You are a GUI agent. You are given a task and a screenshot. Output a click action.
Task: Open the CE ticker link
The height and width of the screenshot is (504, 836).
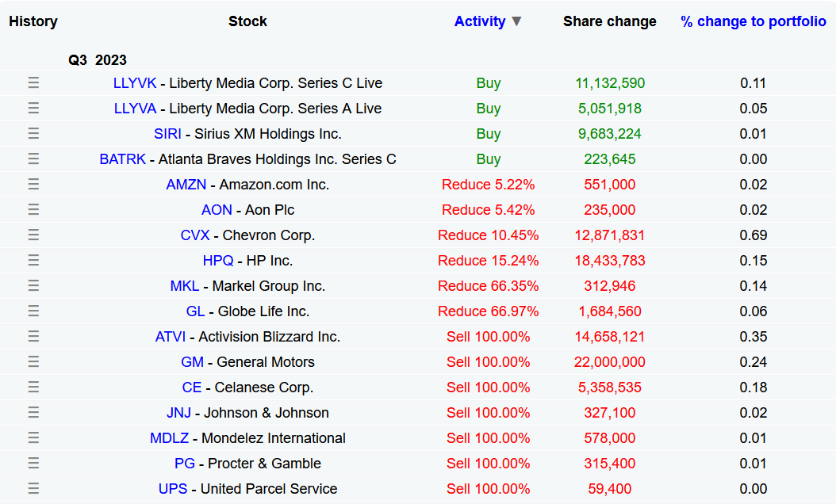click(192, 388)
